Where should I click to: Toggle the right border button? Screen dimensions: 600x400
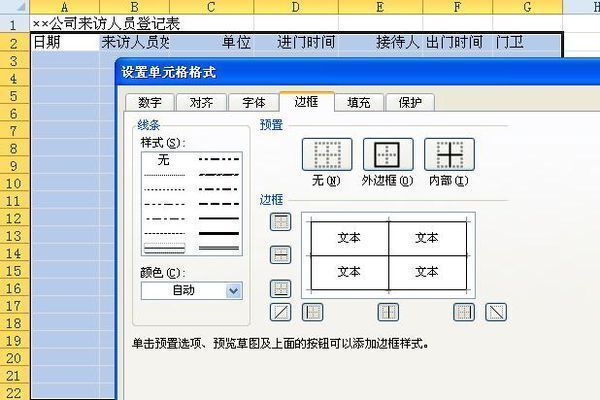(464, 312)
